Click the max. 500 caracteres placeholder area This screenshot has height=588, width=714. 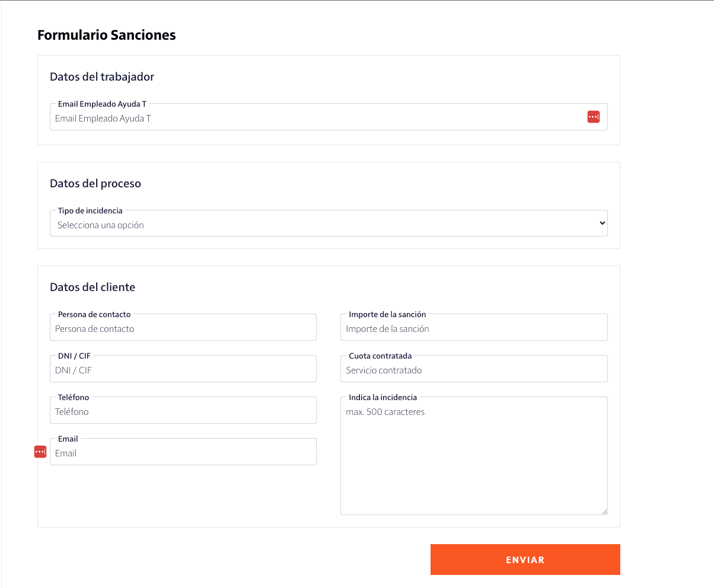pos(385,412)
